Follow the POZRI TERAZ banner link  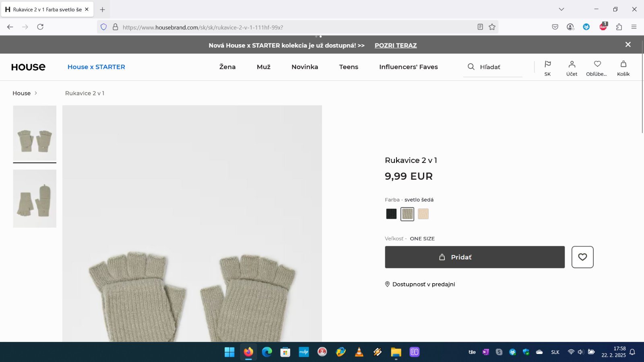(396, 45)
